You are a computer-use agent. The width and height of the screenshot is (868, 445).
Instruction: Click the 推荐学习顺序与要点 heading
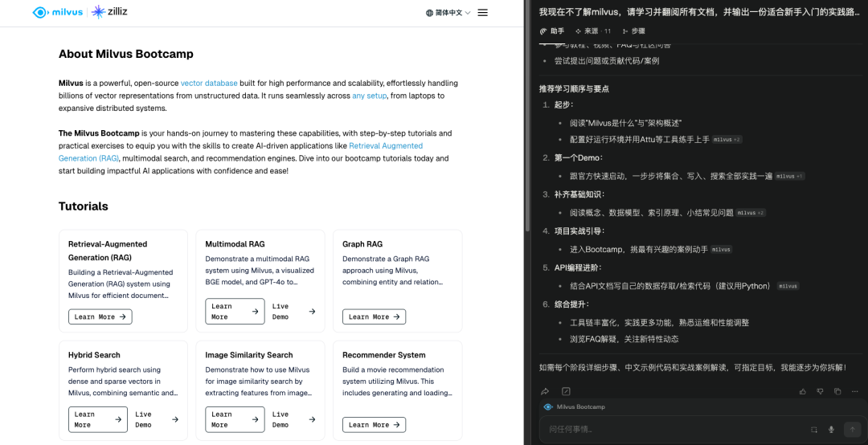(x=574, y=88)
